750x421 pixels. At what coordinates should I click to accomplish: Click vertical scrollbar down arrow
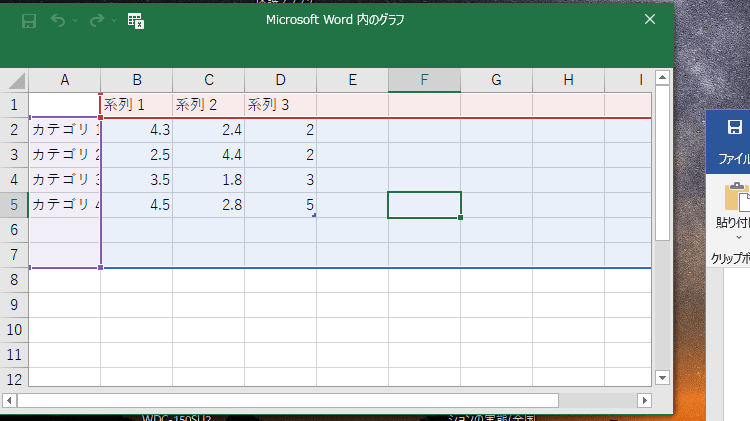tap(662, 378)
